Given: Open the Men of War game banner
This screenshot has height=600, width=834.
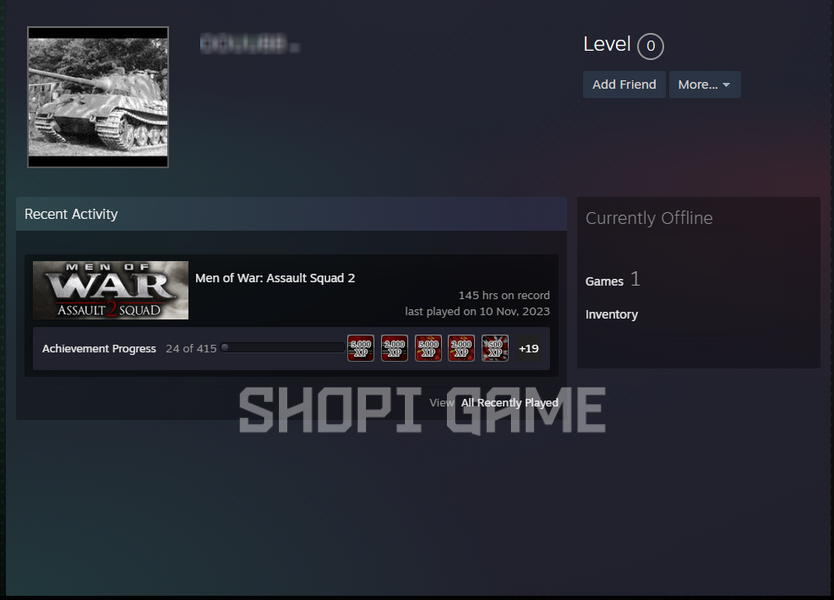Looking at the screenshot, I should 111,290.
